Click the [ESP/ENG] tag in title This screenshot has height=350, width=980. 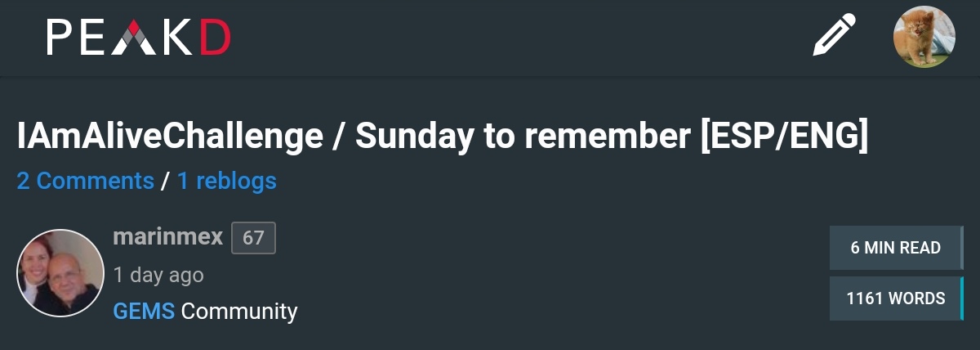784,137
